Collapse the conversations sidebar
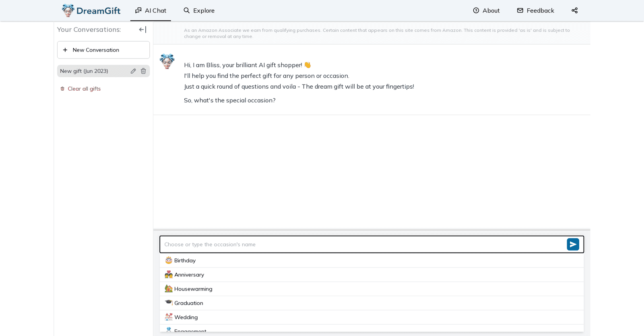 pos(142,29)
